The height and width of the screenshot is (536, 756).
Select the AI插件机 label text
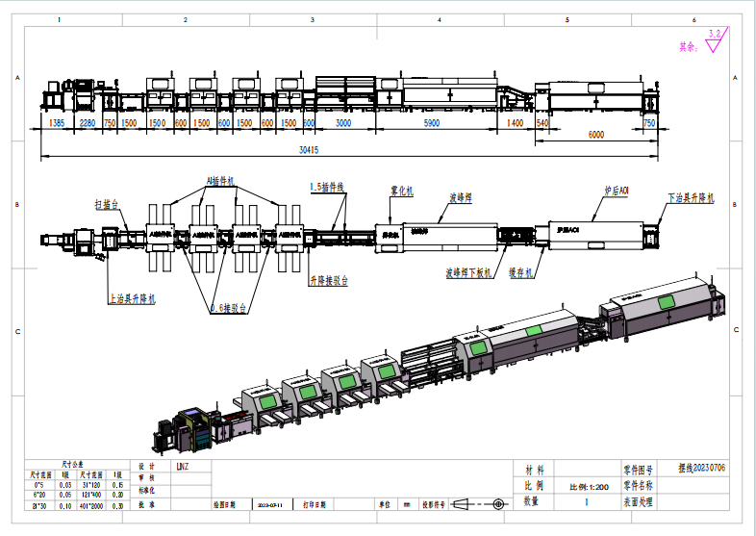click(x=220, y=181)
